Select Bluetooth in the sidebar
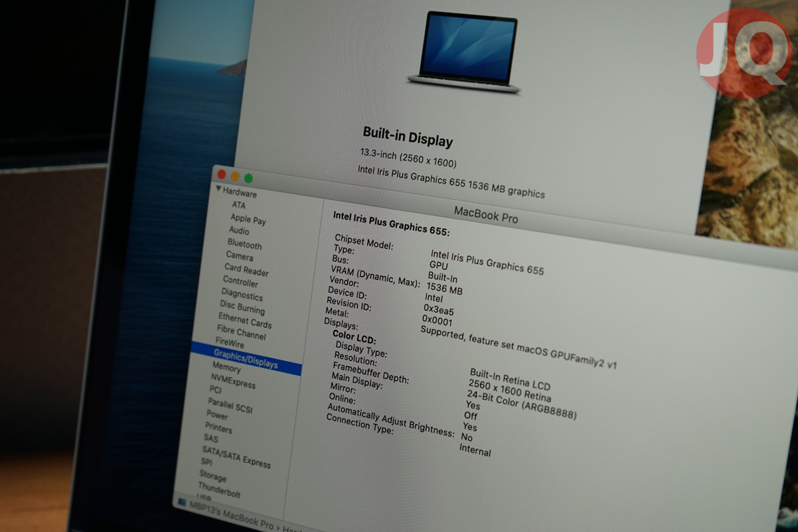Viewport: 798px width, 532px height. coord(245,244)
